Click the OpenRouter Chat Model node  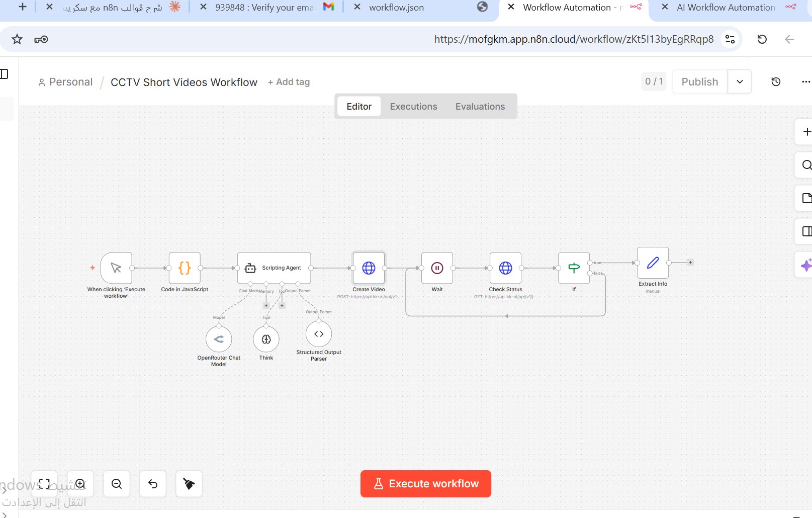[219, 339]
